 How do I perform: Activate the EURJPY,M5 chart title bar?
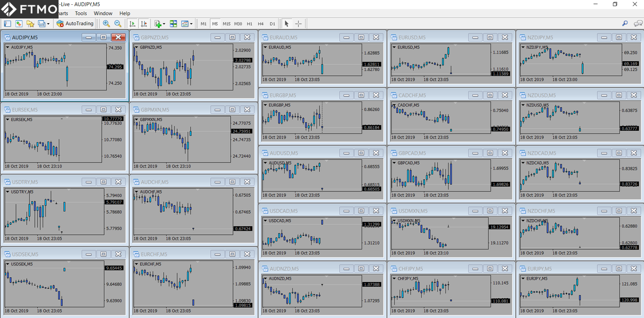click(x=579, y=268)
